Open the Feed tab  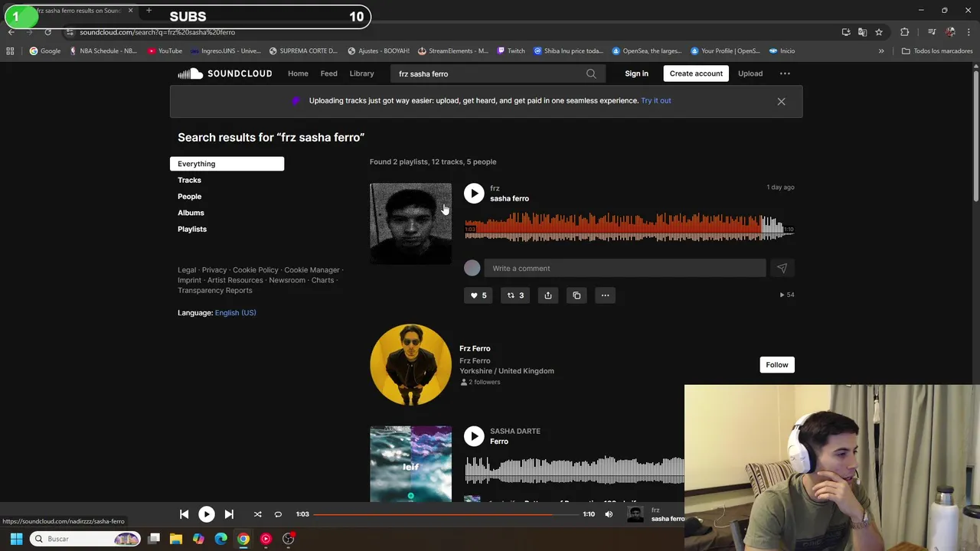[328, 73]
